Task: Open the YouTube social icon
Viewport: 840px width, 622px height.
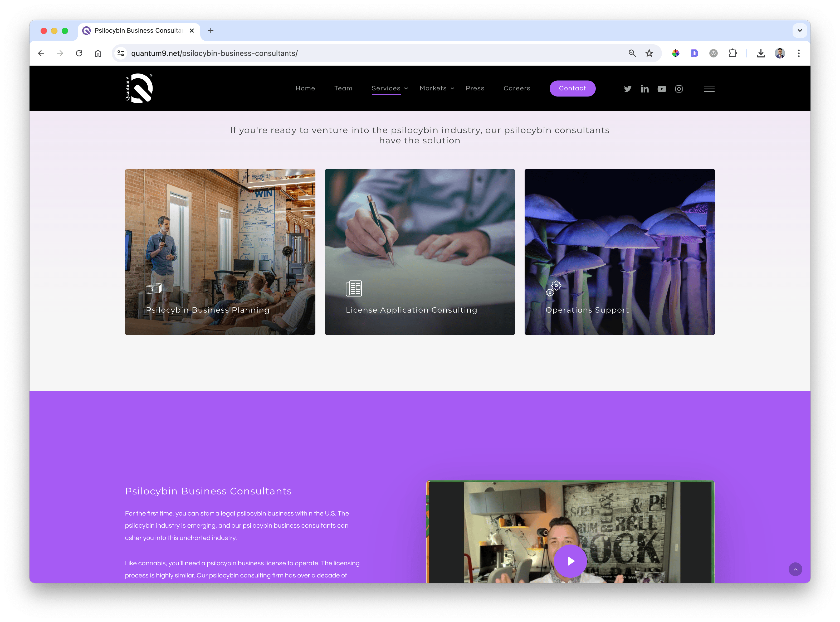Action: [662, 89]
